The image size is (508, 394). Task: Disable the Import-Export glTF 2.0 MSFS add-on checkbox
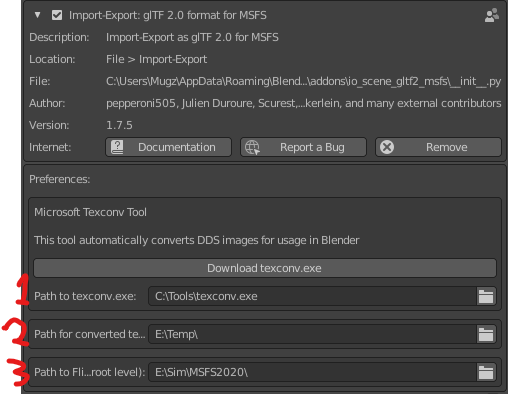pyautogui.click(x=57, y=15)
